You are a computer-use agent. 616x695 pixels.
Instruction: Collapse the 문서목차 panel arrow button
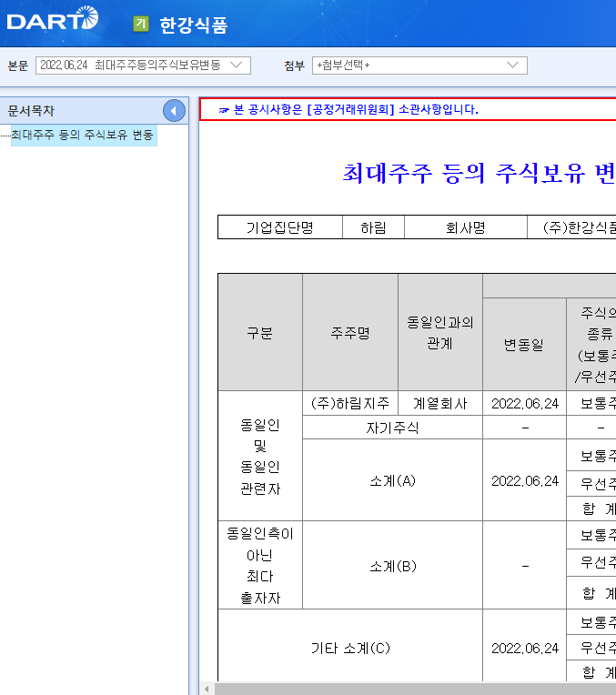click(x=174, y=111)
